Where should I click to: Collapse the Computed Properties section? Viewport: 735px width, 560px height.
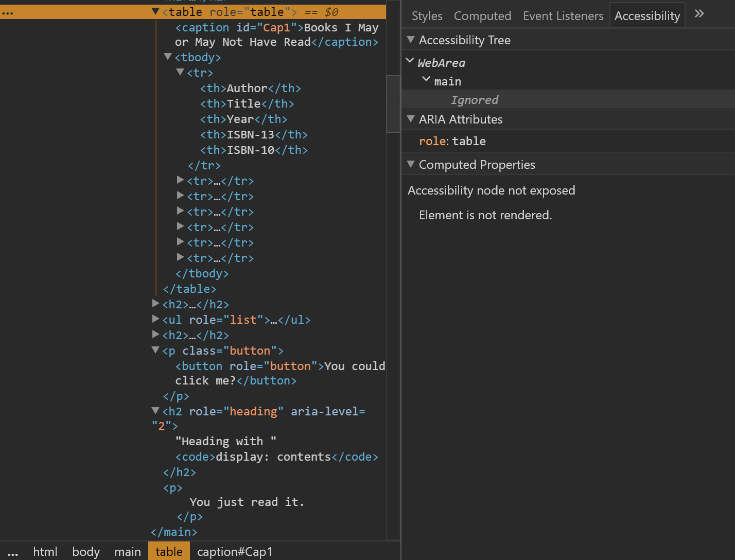[411, 164]
